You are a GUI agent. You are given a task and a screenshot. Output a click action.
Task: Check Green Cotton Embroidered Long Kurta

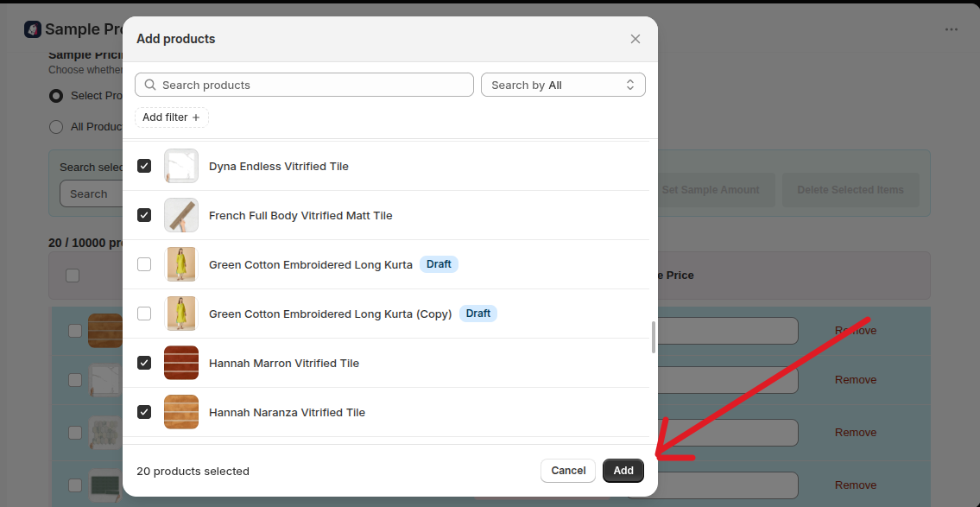pos(144,264)
